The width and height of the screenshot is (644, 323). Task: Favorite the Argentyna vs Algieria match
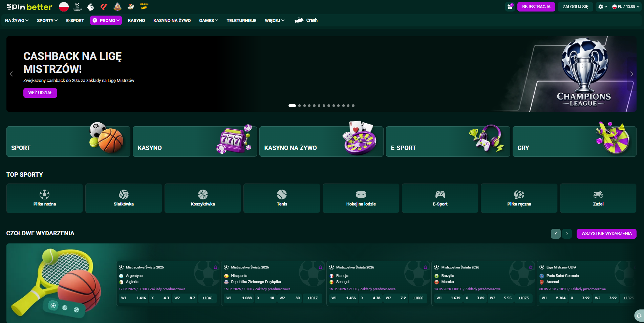click(x=215, y=267)
